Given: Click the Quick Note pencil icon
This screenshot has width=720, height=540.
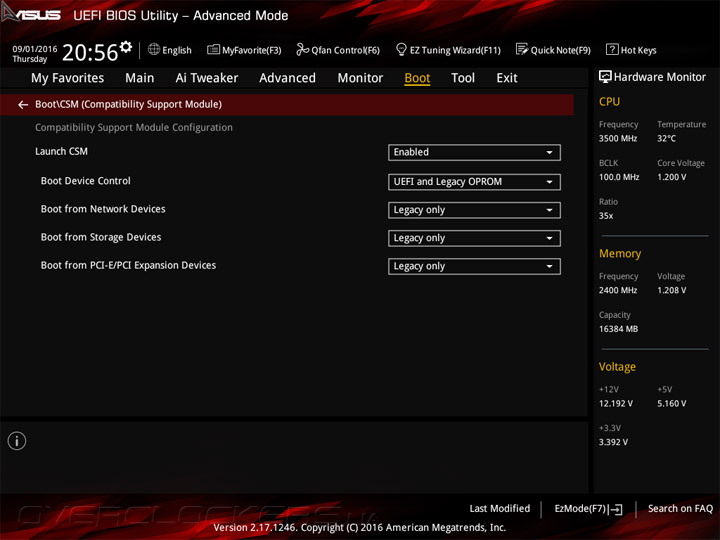Looking at the screenshot, I should [522, 49].
